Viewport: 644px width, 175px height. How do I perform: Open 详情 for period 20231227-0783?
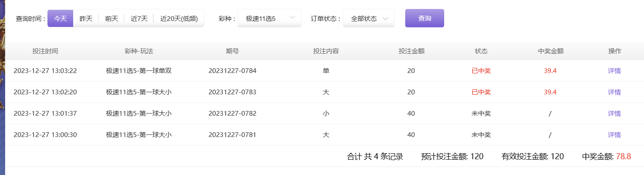point(614,92)
